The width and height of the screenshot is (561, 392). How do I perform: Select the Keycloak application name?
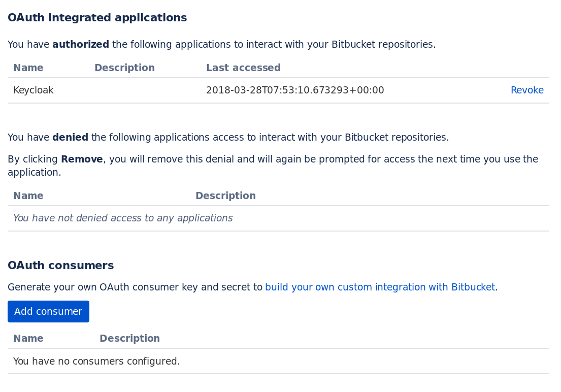click(x=33, y=90)
